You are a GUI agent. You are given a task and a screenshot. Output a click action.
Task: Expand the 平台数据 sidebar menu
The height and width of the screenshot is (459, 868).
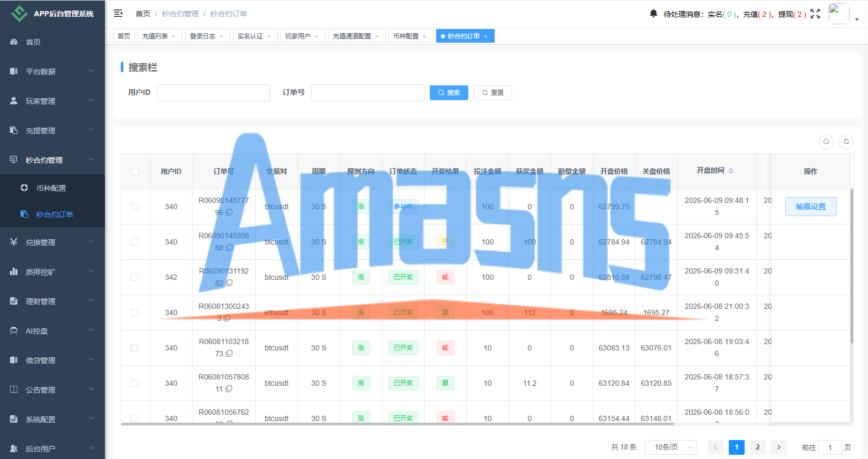pyautogui.click(x=52, y=71)
